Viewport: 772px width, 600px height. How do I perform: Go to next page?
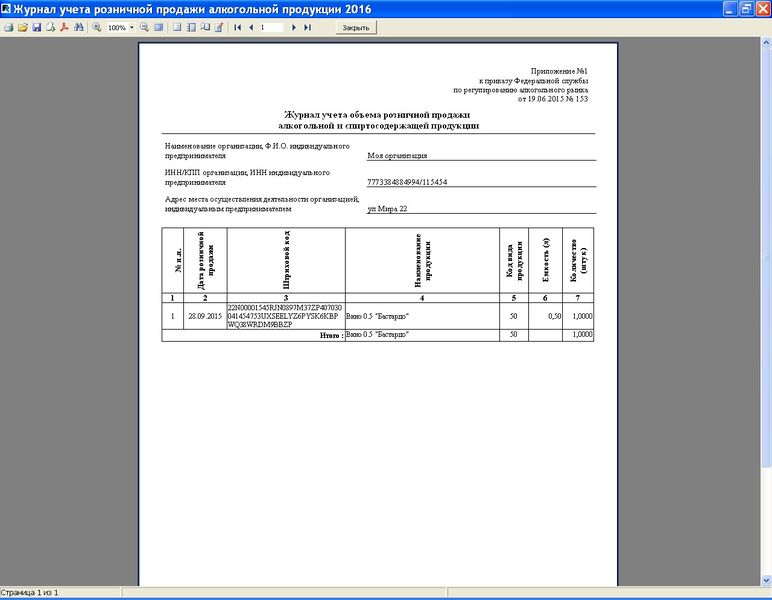coord(293,28)
